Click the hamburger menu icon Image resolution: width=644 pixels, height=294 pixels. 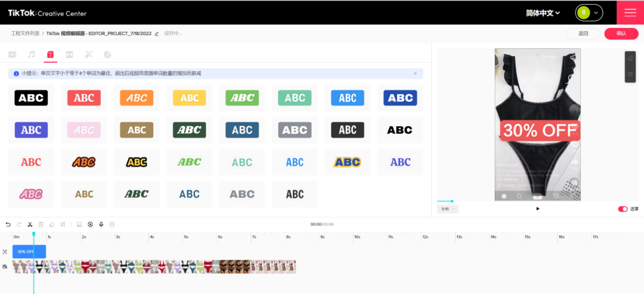[x=630, y=13]
